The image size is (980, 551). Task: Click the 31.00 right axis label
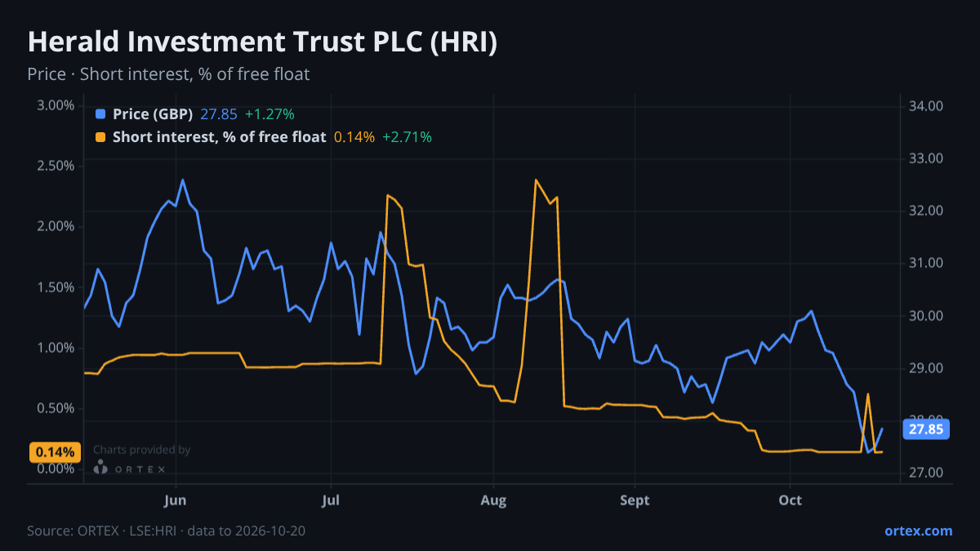[926, 263]
